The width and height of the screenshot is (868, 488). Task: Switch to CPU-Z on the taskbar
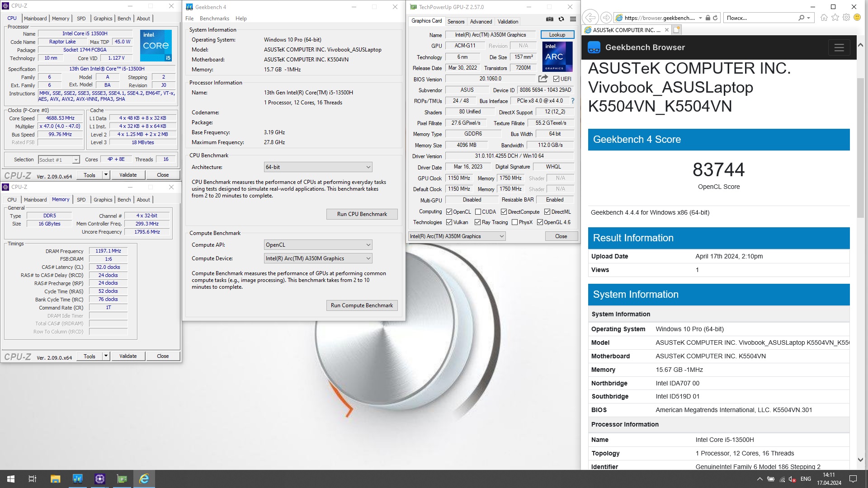(99, 479)
